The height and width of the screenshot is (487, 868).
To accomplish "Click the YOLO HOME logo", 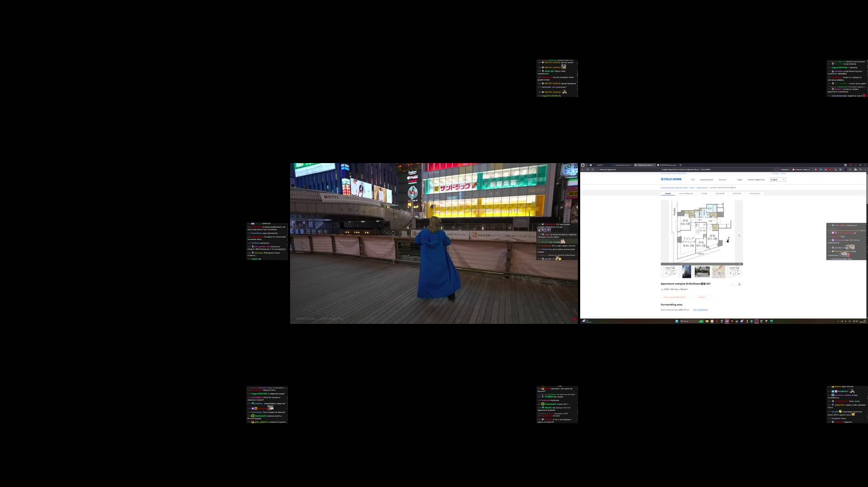I will click(x=670, y=179).
